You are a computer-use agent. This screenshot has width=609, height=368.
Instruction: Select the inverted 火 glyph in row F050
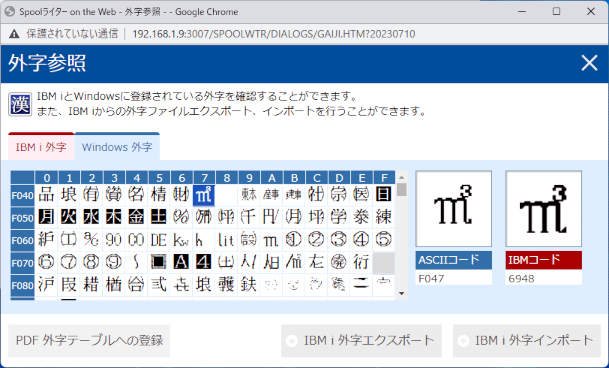[x=69, y=218]
